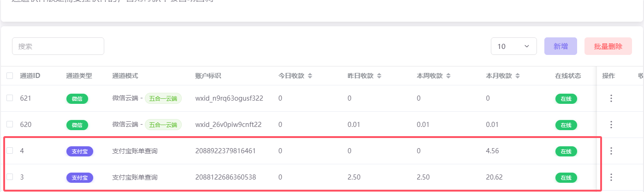This screenshot has width=644, height=192.
Task: Tick the select-all checkbox in table header
Action: [x=10, y=76]
